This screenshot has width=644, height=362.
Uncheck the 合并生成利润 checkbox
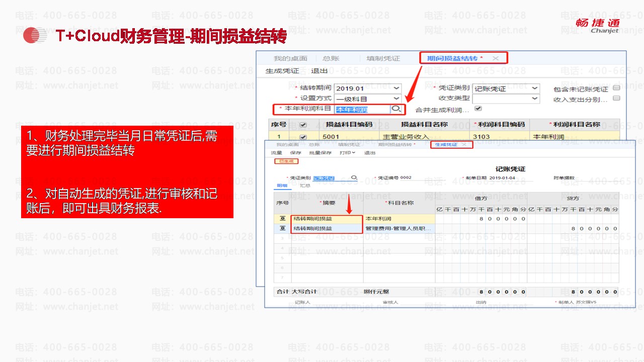pyautogui.click(x=478, y=109)
